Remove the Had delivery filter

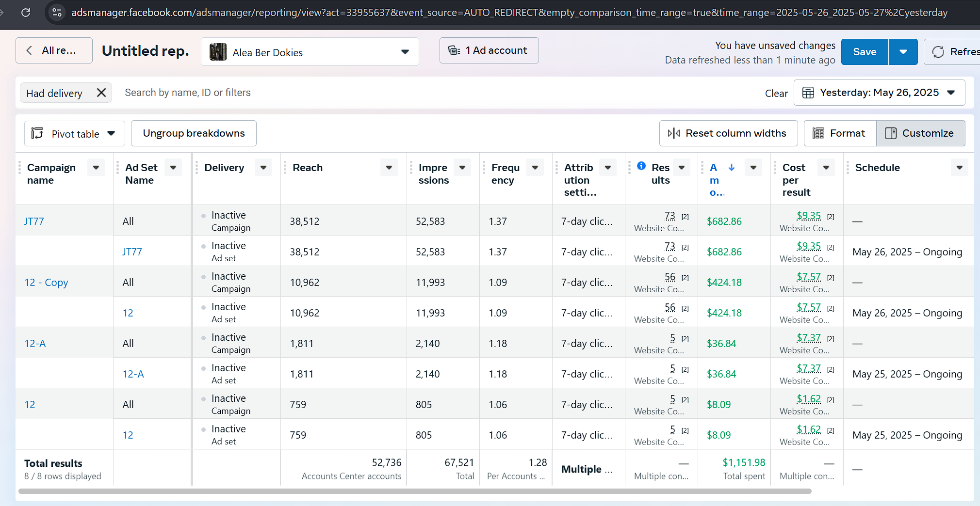pos(101,93)
